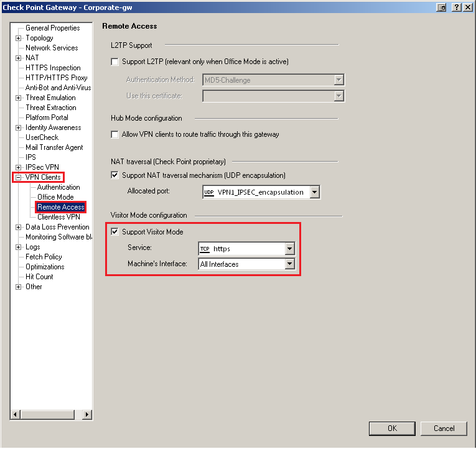Uncheck Support NAT traversal mechanism checkbox
This screenshot has width=476, height=449.
[x=114, y=175]
